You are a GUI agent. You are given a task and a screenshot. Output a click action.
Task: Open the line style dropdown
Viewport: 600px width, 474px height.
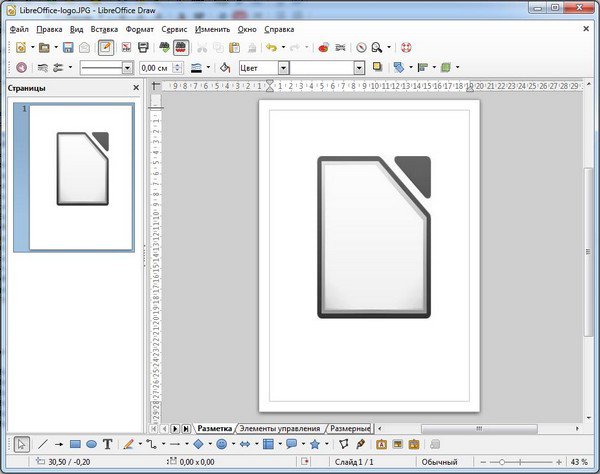(127, 68)
